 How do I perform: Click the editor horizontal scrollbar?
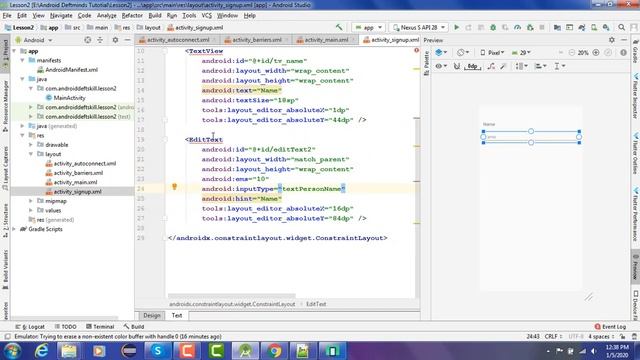231,296
